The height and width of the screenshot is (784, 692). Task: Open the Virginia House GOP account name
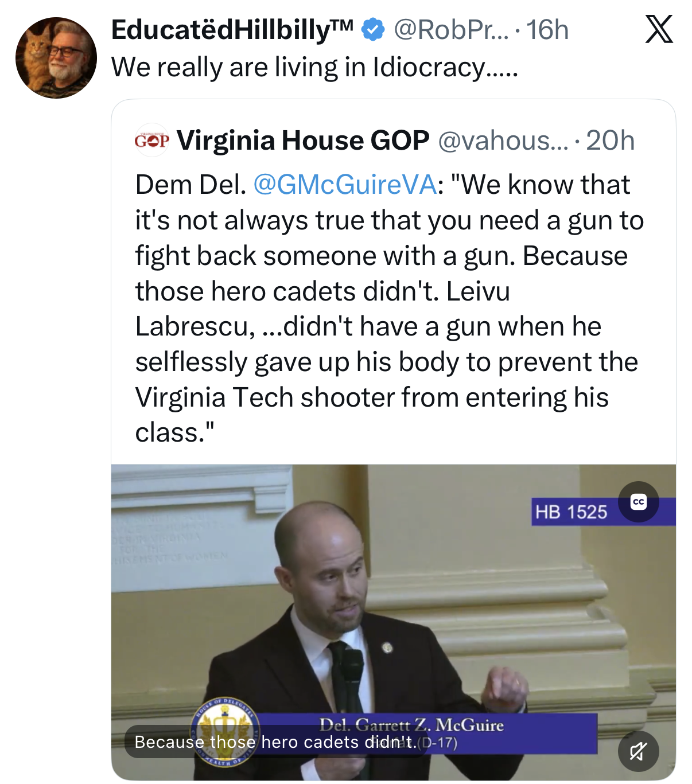point(302,141)
